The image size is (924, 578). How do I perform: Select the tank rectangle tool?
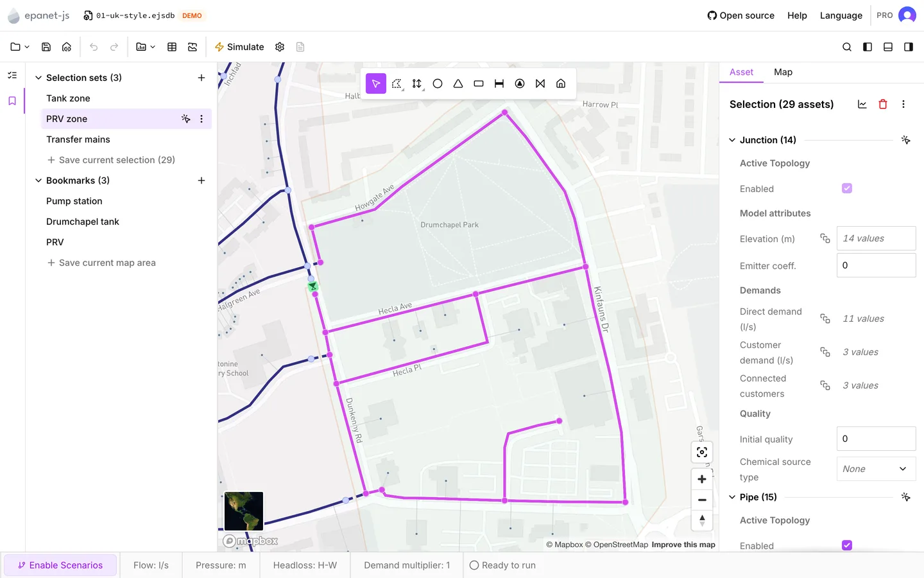click(x=479, y=83)
